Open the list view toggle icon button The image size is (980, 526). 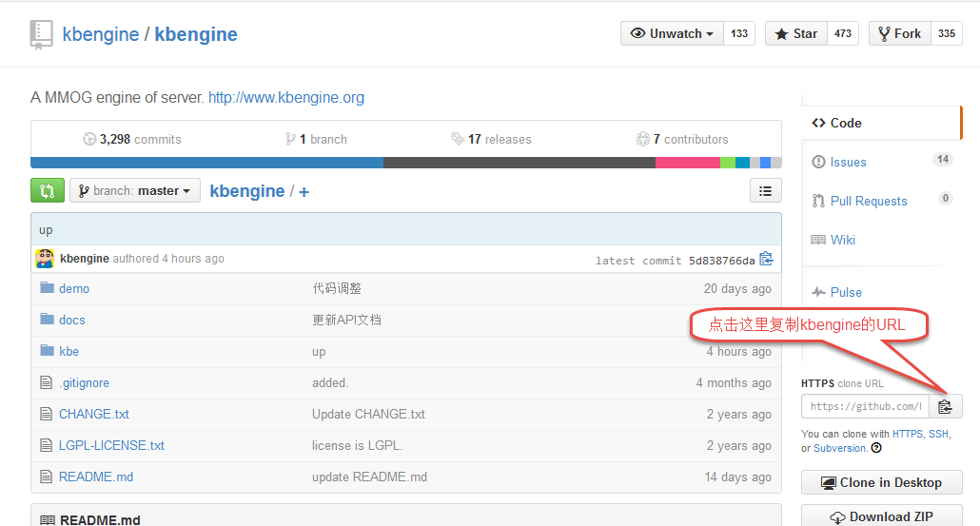pos(766,190)
